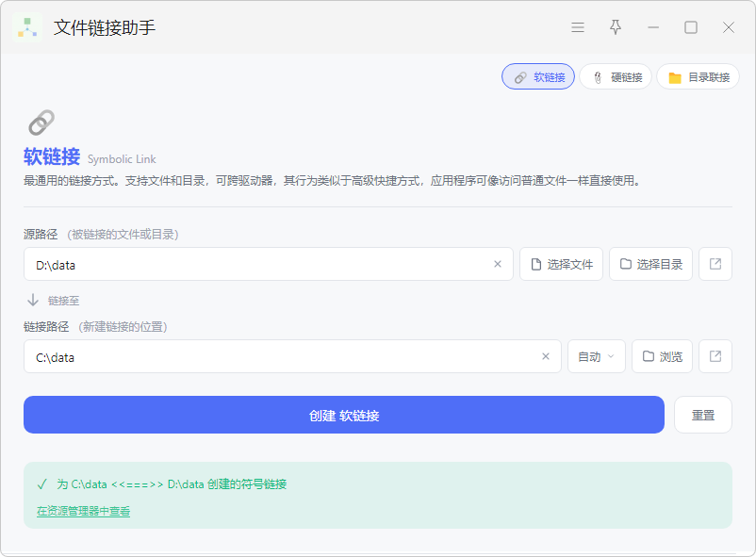
Task: Switch to the 软链接 tab
Action: (x=538, y=76)
